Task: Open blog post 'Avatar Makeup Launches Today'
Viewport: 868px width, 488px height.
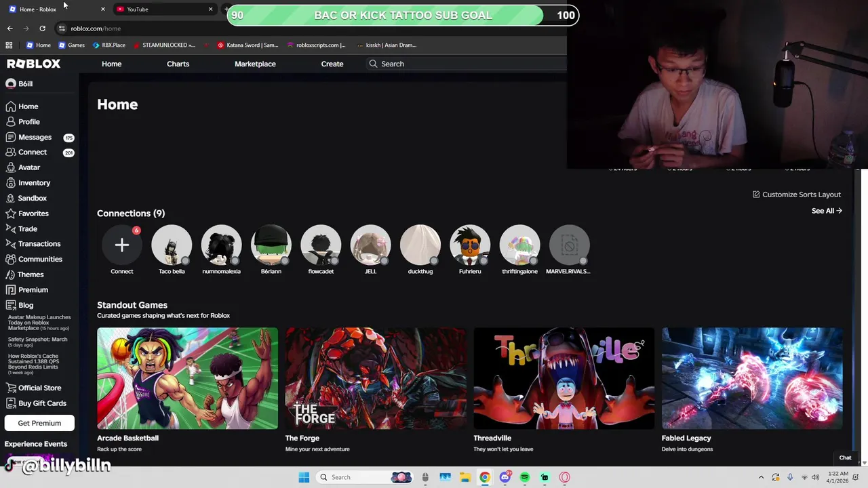Action: pos(39,323)
